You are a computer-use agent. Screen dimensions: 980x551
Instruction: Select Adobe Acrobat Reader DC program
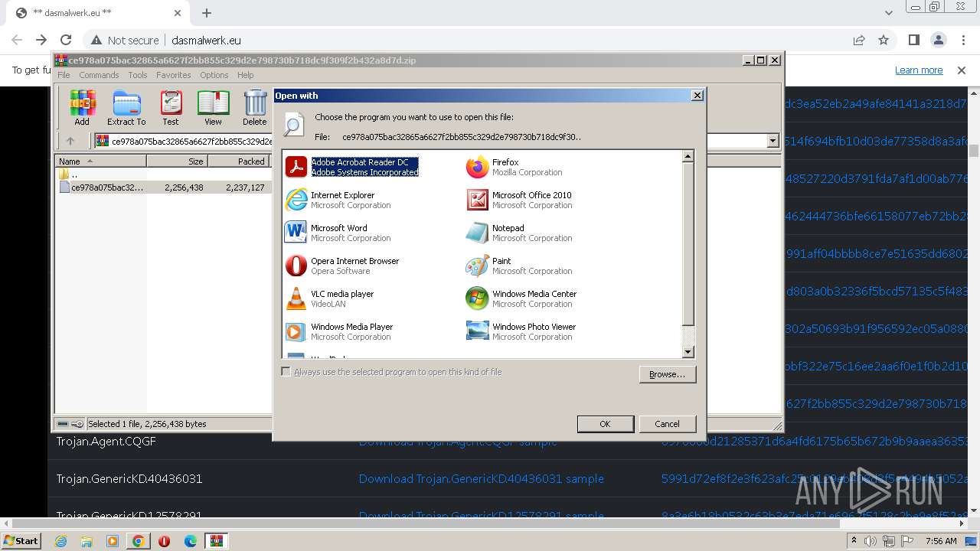[352, 167]
